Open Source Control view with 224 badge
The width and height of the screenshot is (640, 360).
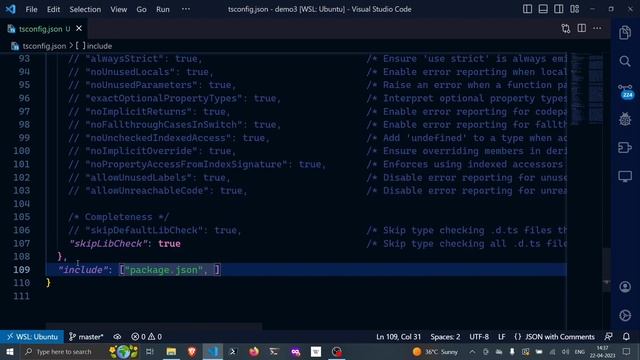tap(625, 91)
